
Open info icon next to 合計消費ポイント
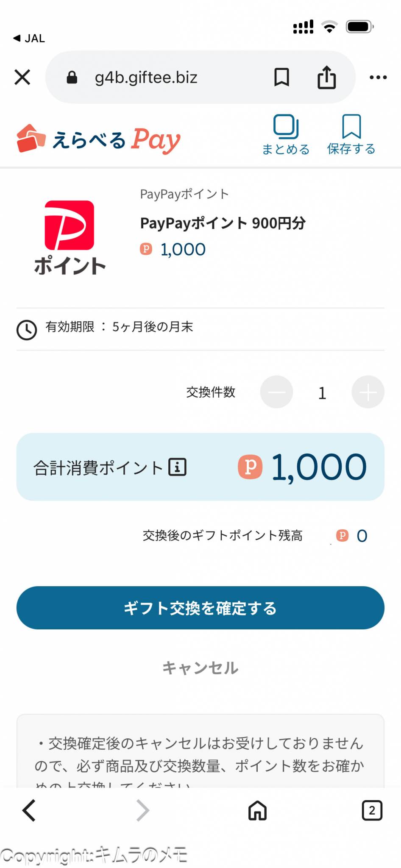178,467
